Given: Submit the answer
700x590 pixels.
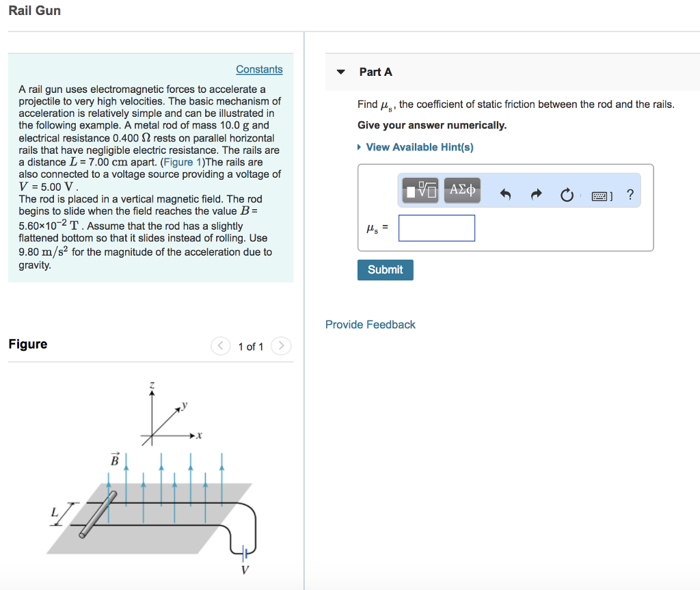Looking at the screenshot, I should pos(385,269).
